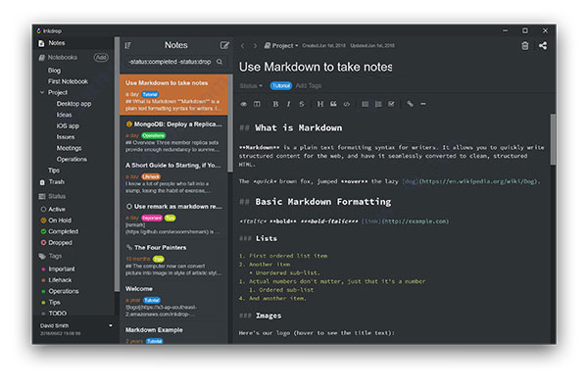Click the search magnifier icon
Screen dimensions: 588x392
click(x=220, y=62)
